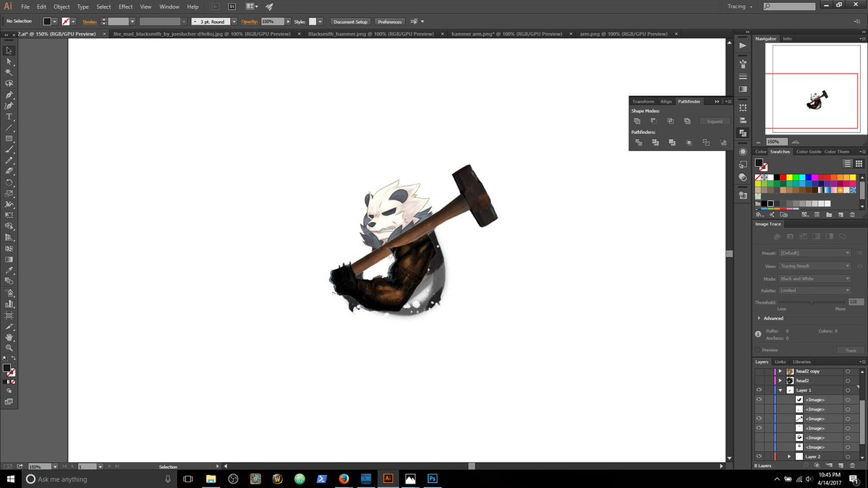Collapse the Layer 1 disclosure triangle
Viewport: 868px width, 488px height.
click(x=780, y=390)
